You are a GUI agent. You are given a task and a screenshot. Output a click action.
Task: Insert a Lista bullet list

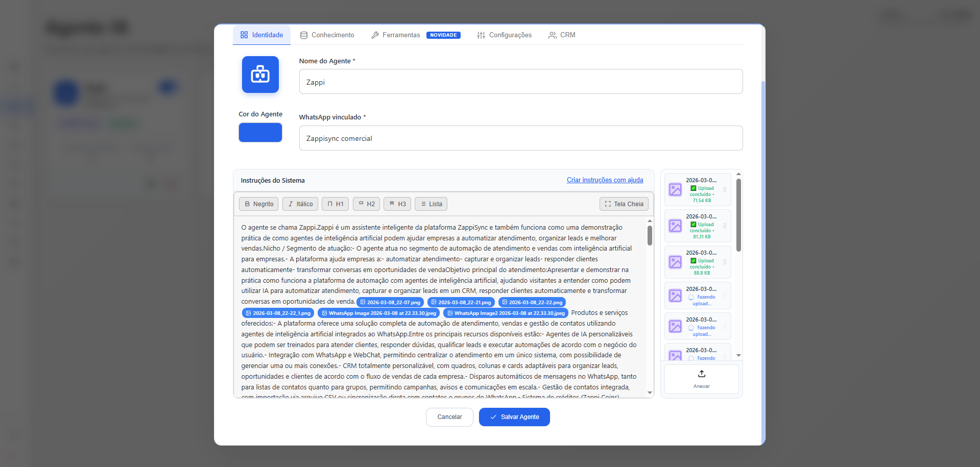click(431, 204)
